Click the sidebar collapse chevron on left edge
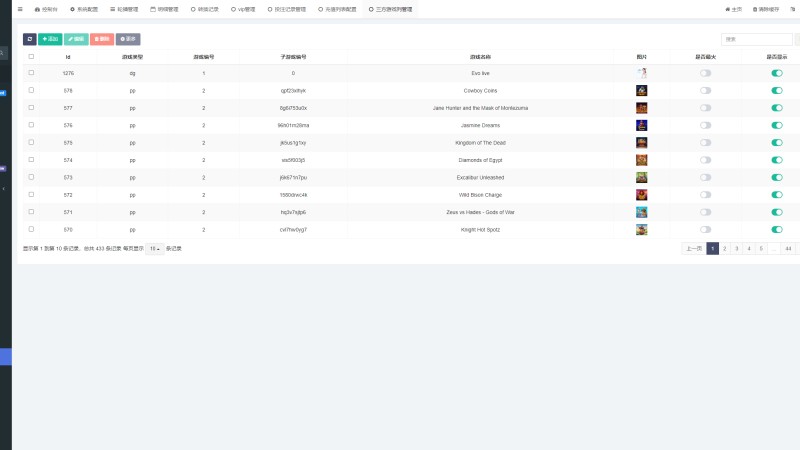 pyautogui.click(x=4, y=189)
